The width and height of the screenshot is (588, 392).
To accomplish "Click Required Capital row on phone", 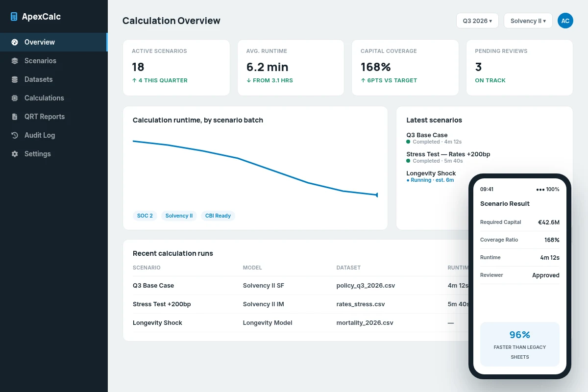I will point(520,222).
